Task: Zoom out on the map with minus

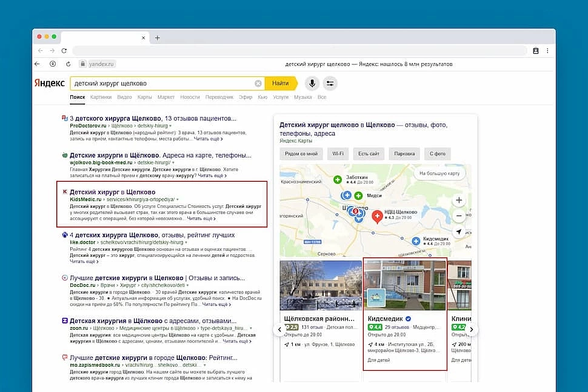Action: coord(459,216)
